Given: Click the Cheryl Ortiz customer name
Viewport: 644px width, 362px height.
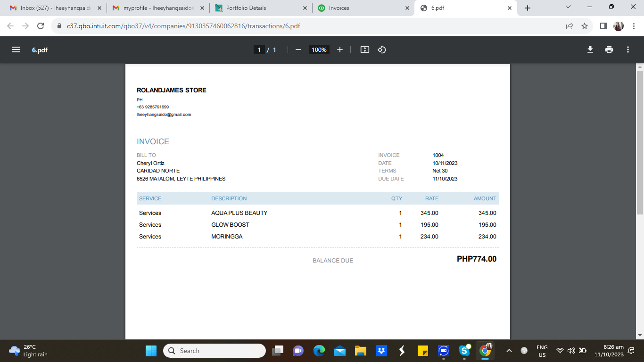Looking at the screenshot, I should coord(150,163).
